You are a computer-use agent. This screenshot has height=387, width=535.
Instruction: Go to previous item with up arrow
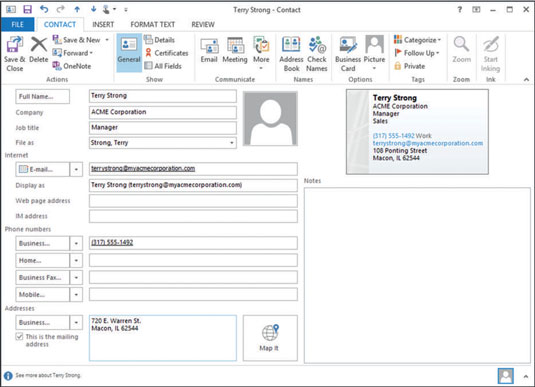[x=77, y=9]
